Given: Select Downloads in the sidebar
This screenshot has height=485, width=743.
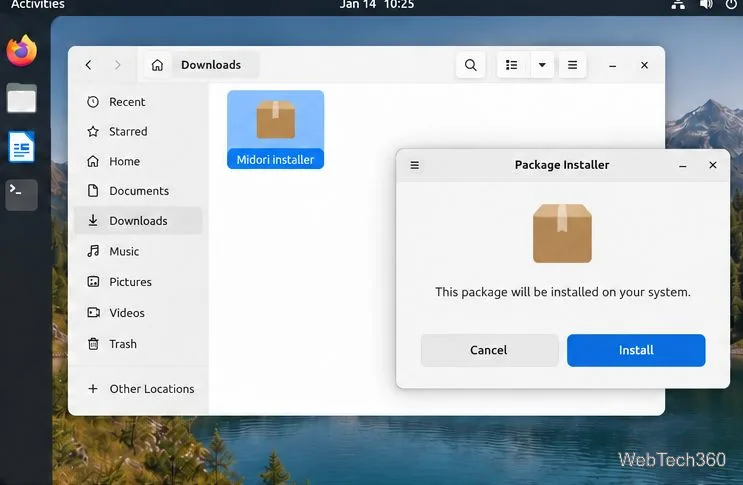Looking at the screenshot, I should (138, 221).
